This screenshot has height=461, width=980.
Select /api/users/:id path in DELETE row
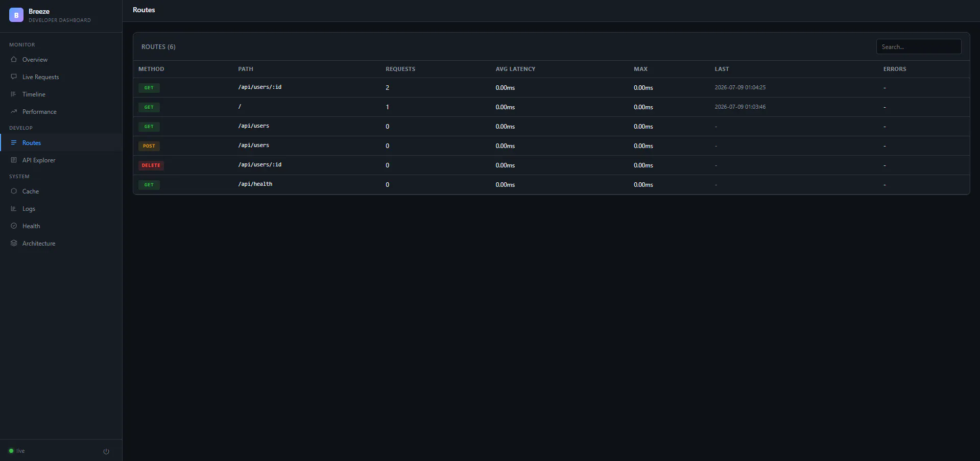(260, 165)
